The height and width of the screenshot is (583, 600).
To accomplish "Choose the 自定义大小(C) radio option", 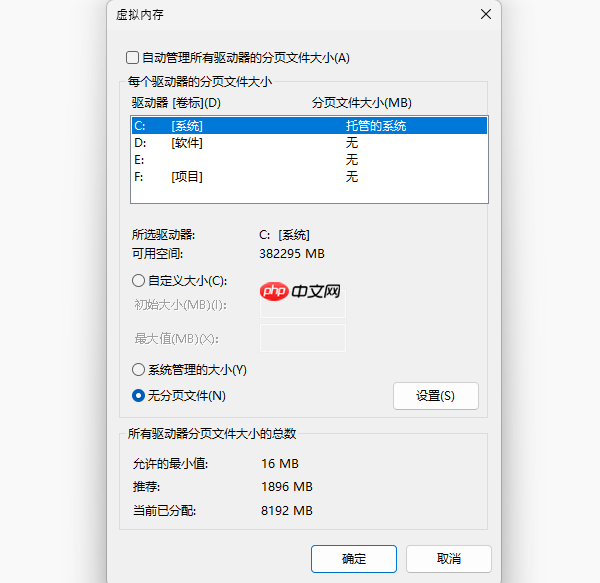I will 139,281.
